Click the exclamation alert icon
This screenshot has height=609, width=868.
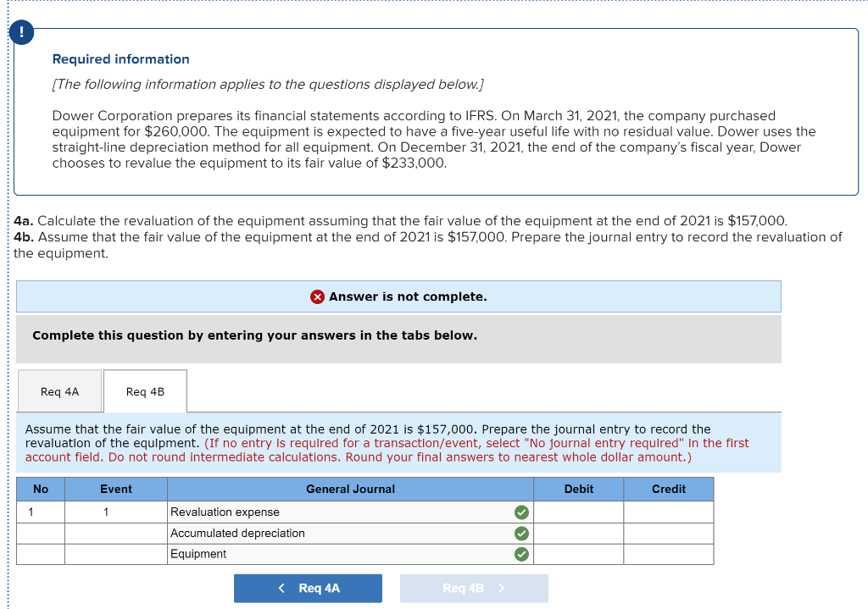[x=21, y=32]
